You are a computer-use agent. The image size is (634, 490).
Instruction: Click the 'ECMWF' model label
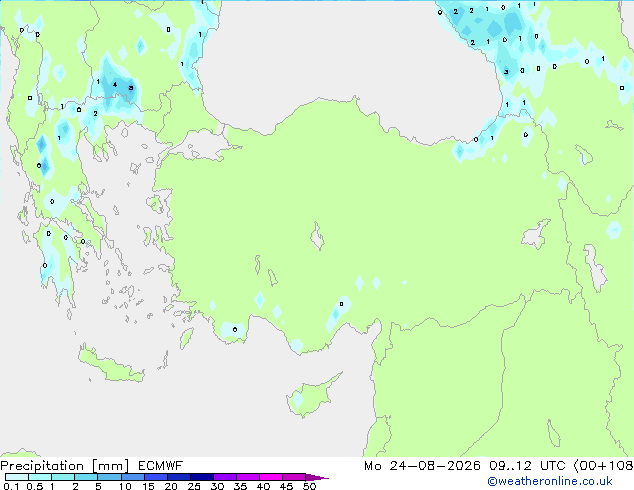[x=161, y=466]
